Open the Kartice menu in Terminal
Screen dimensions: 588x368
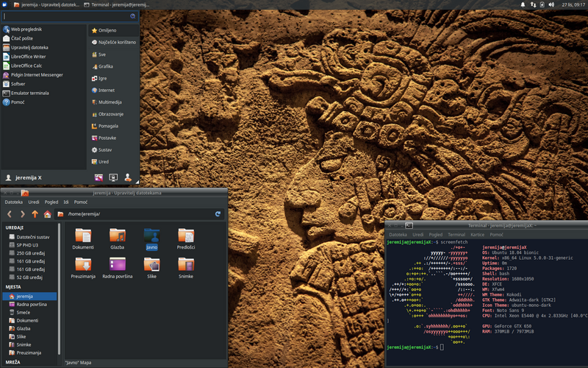point(477,235)
